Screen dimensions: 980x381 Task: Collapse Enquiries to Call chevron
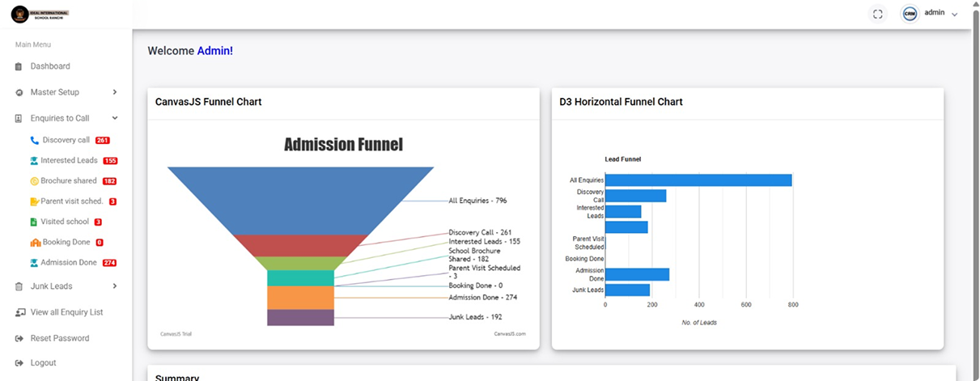coord(115,118)
